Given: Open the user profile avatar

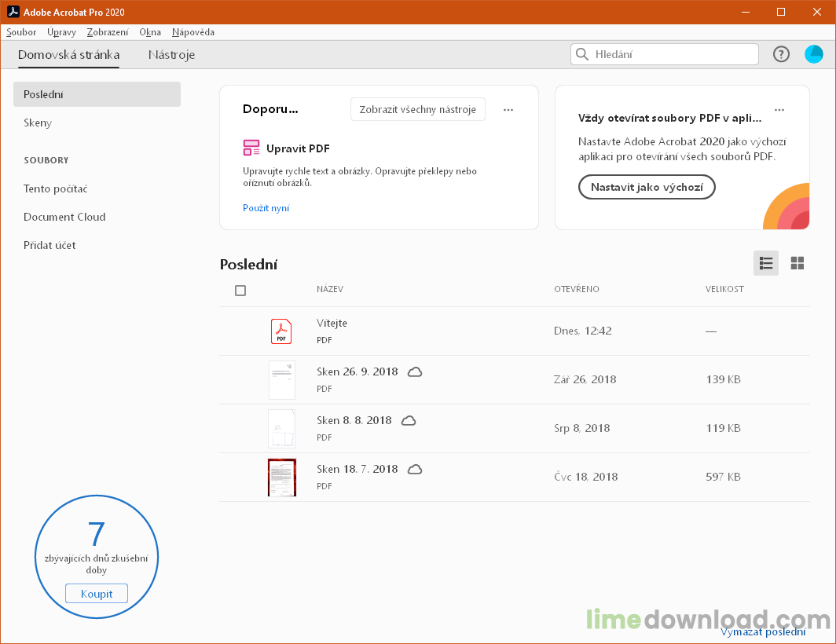Looking at the screenshot, I should [813, 54].
